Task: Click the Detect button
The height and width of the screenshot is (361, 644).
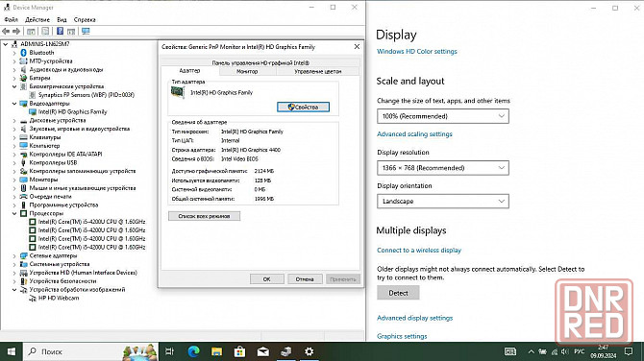Action: [398, 293]
